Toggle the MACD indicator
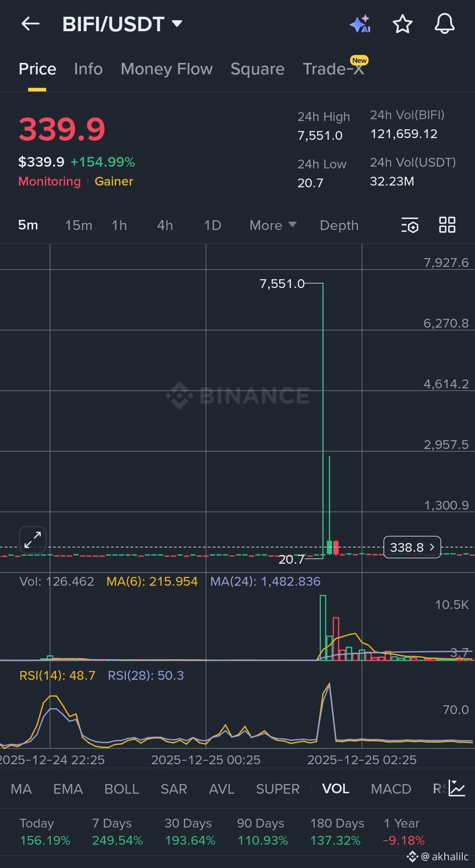475x868 pixels. point(391,789)
